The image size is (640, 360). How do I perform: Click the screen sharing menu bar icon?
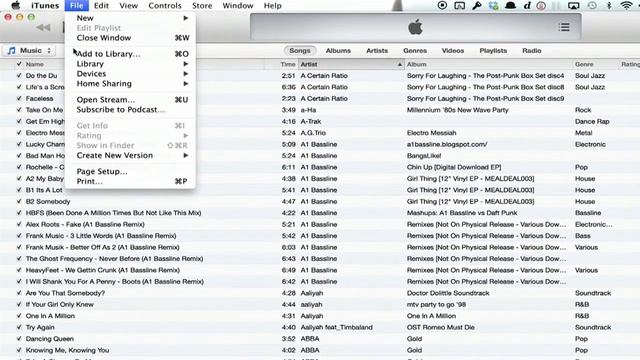(460, 5)
